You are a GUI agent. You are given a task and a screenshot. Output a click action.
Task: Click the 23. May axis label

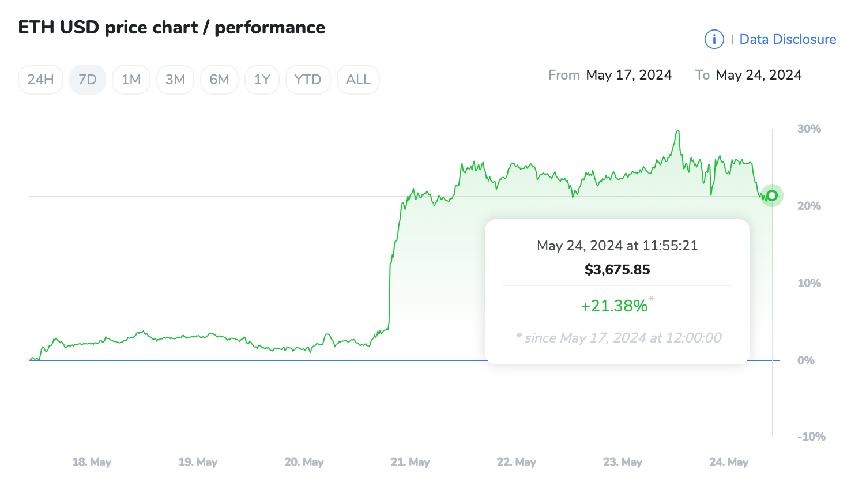[x=622, y=462]
